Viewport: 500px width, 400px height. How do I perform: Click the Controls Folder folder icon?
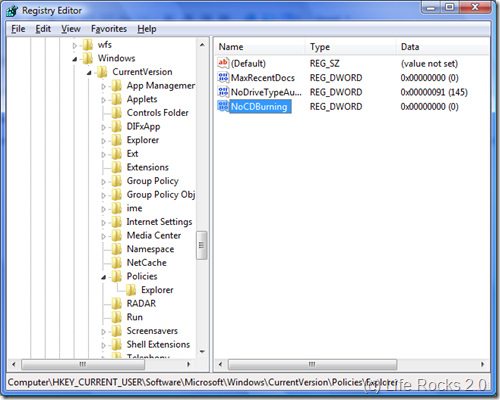click(x=116, y=113)
